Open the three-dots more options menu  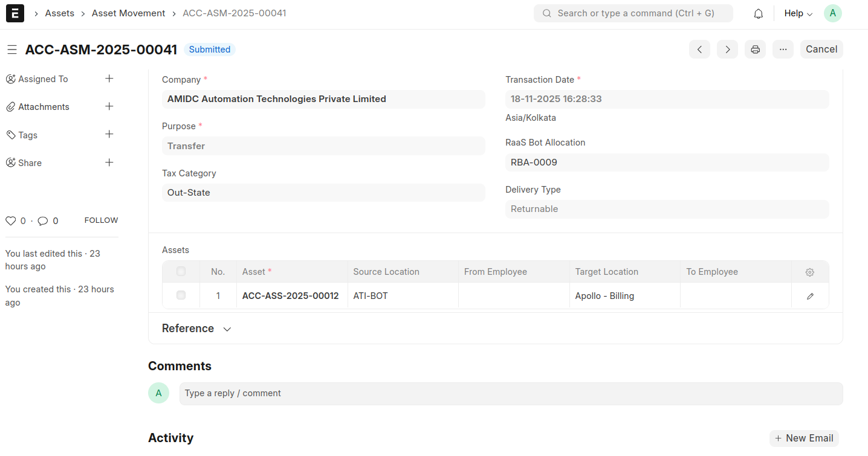click(783, 50)
